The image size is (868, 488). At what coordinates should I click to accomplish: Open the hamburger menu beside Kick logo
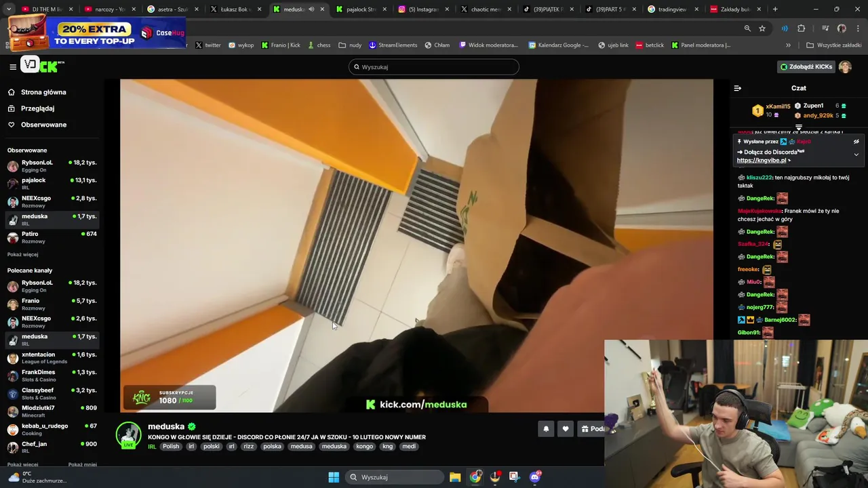coord(12,66)
